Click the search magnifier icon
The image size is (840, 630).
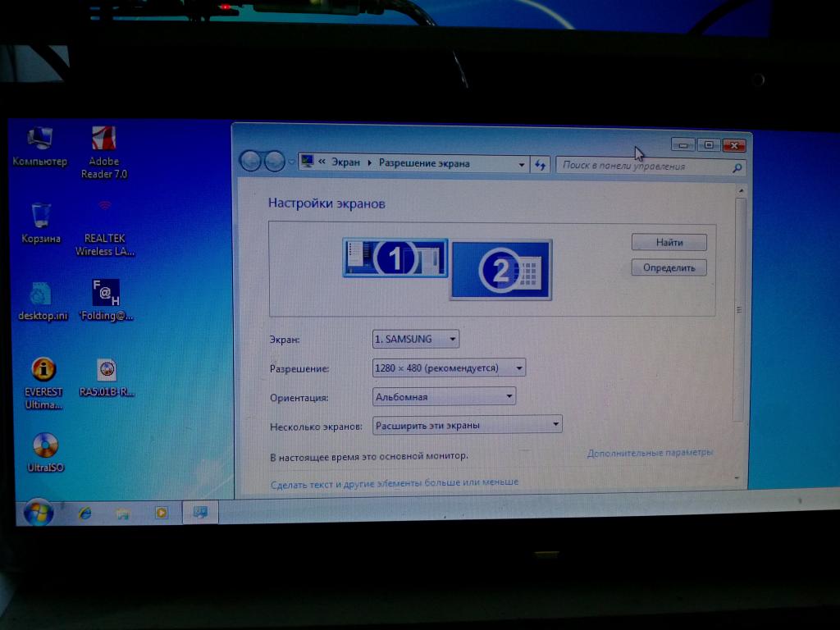coord(737,167)
